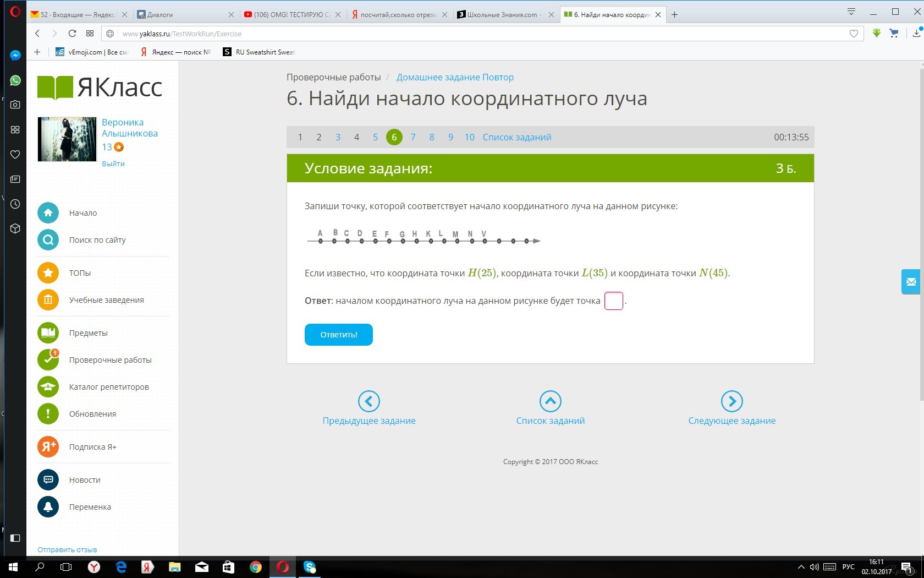The height and width of the screenshot is (578, 924).
Task: Click the ТОПы star icon
Action: pyautogui.click(x=48, y=272)
